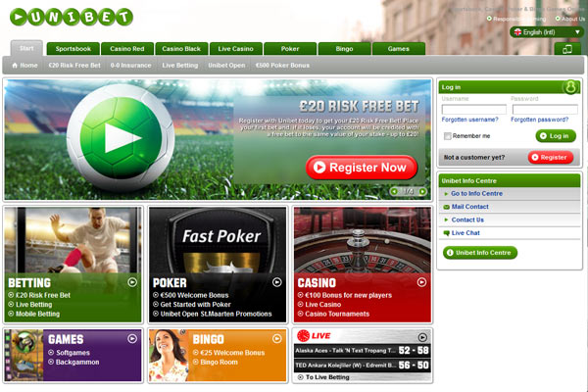This screenshot has width=588, height=392.
Task: Open Unibet Open St.Maarten Promotions link
Action: pos(216,314)
